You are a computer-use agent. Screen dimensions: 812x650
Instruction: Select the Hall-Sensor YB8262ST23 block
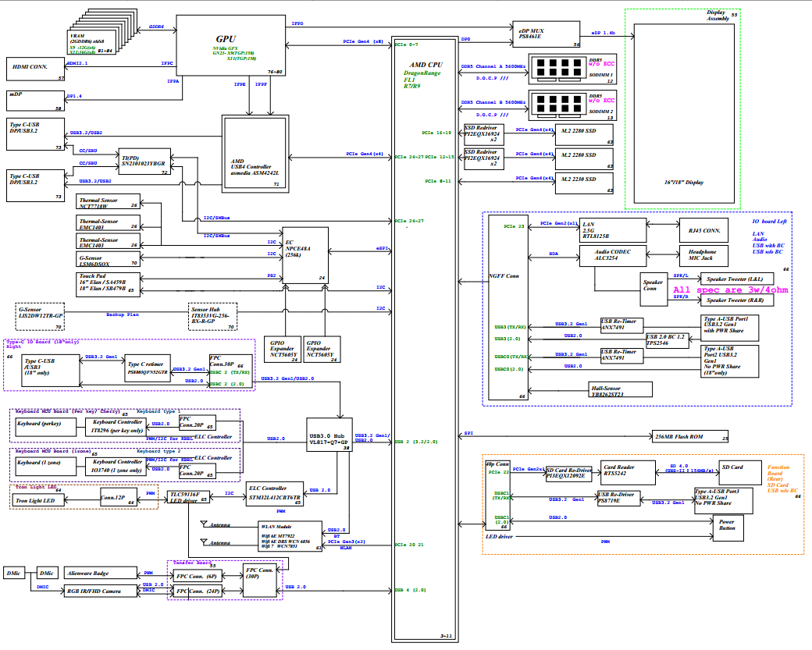621,389
